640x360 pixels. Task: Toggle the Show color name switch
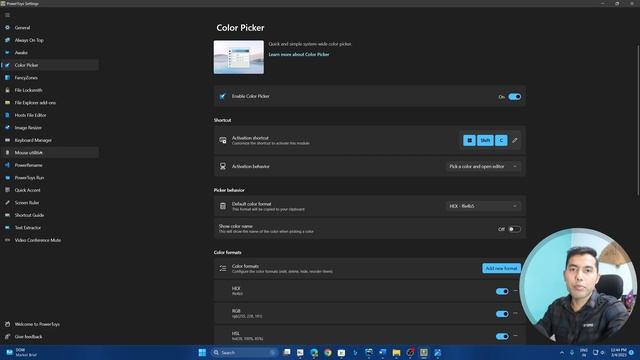(x=515, y=229)
